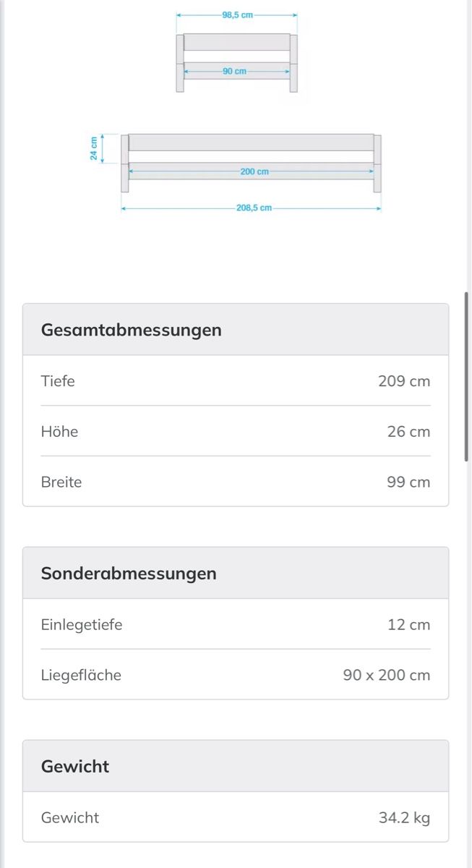
Task: Click the 90 cm inner width label
Action: coord(234,71)
